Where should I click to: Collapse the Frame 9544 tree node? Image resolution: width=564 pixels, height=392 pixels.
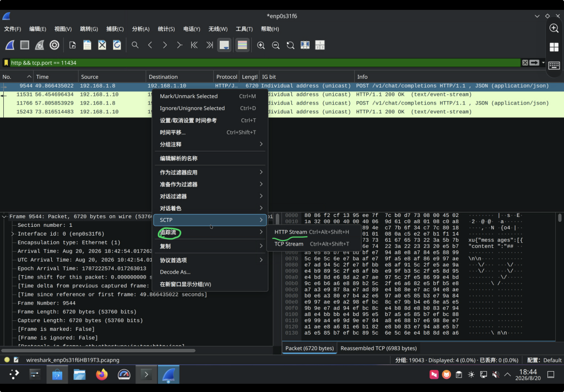[4, 216]
